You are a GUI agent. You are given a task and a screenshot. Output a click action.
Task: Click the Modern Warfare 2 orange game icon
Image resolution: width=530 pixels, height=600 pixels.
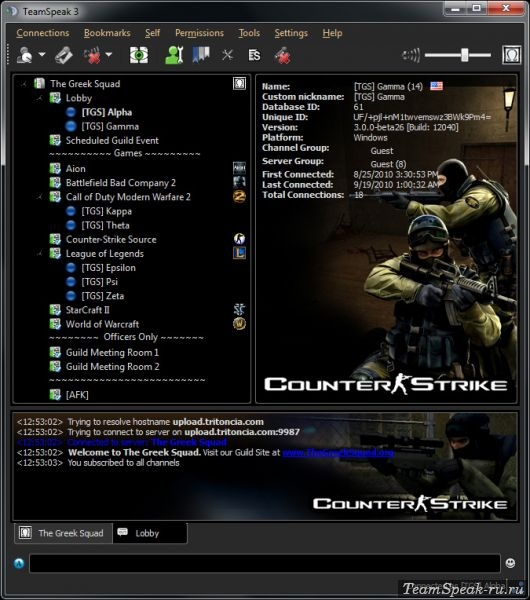pos(240,196)
